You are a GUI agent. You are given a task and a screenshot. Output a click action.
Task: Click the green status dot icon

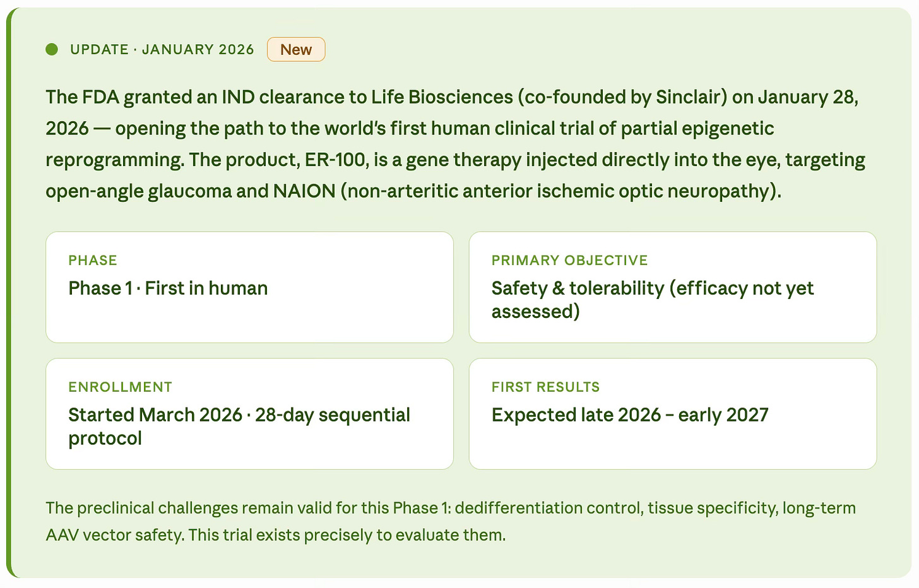52,49
